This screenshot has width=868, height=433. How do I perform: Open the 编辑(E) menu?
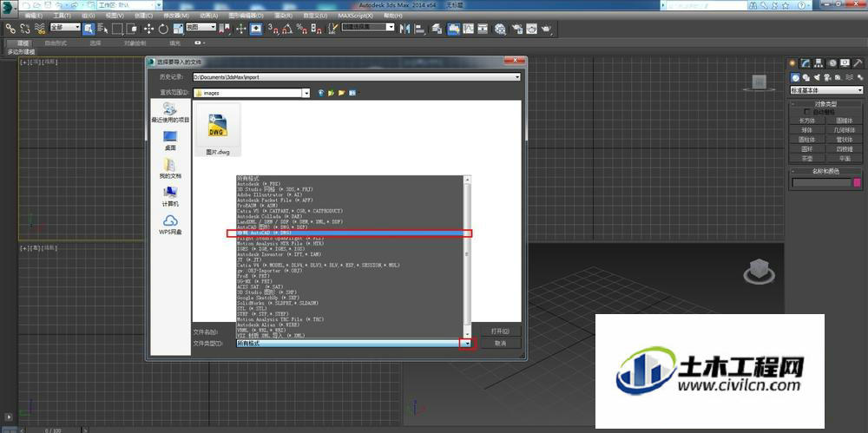click(34, 16)
